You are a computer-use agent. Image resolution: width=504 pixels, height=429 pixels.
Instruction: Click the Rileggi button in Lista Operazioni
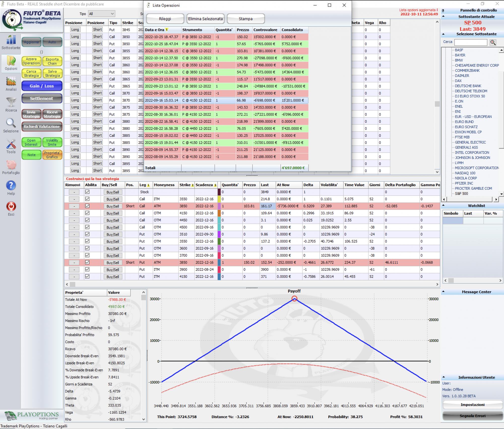[x=165, y=19]
